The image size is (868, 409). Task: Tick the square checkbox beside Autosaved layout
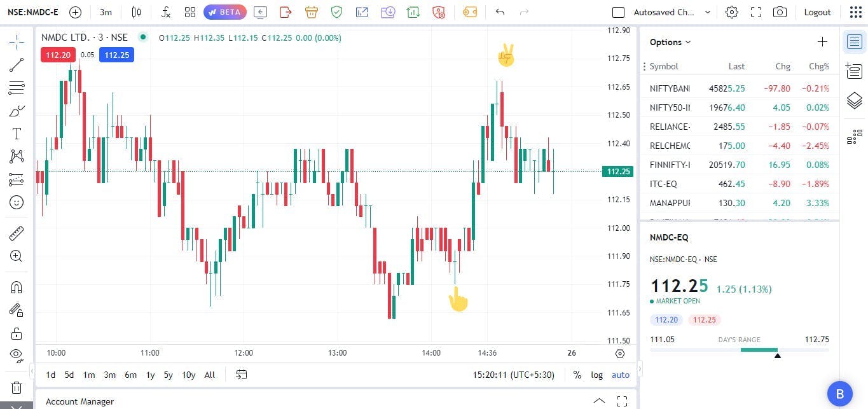[x=618, y=12]
